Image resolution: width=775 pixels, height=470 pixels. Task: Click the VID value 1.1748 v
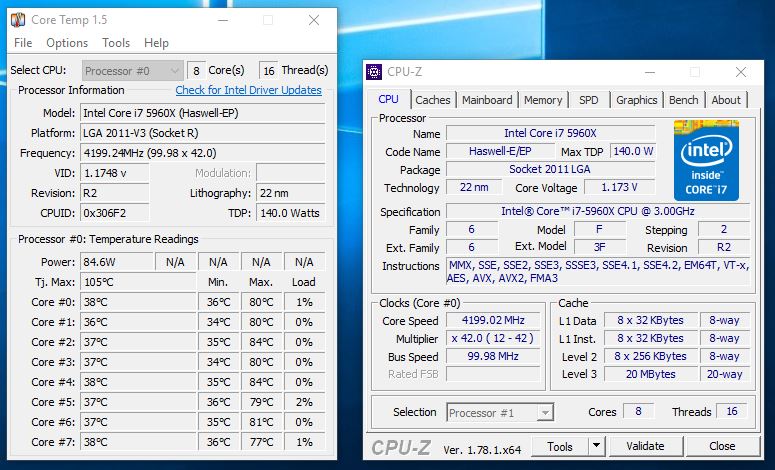pyautogui.click(x=115, y=173)
